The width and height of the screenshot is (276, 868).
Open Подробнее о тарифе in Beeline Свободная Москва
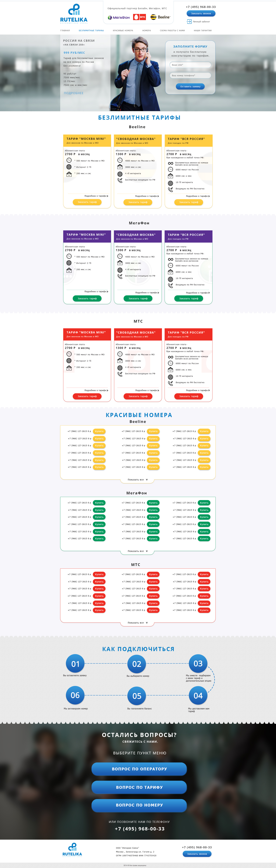[x=147, y=196]
